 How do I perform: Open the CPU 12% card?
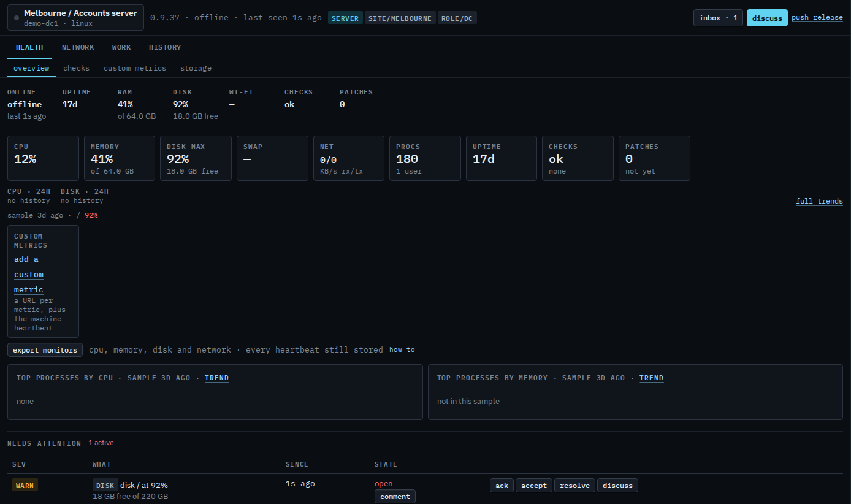pyautogui.click(x=43, y=158)
